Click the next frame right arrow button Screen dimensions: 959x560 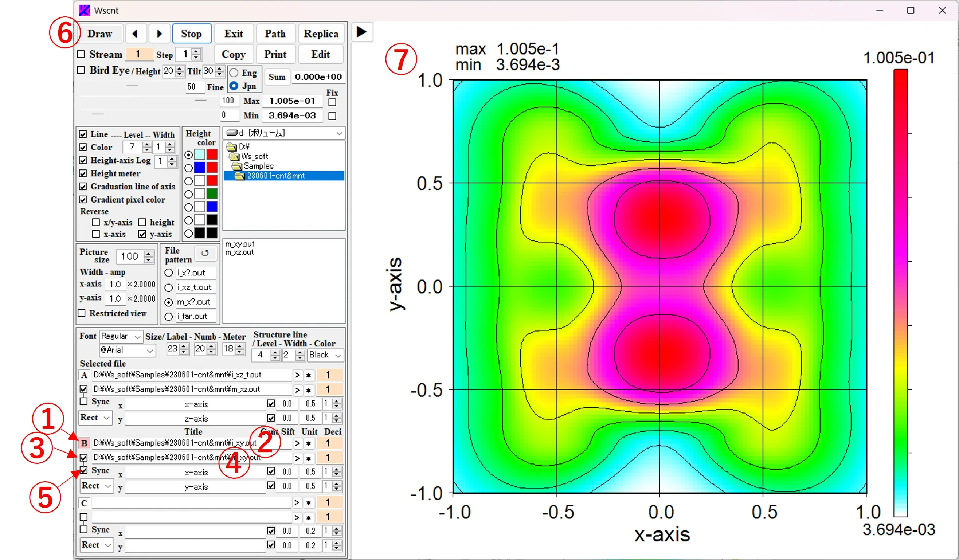tap(159, 34)
